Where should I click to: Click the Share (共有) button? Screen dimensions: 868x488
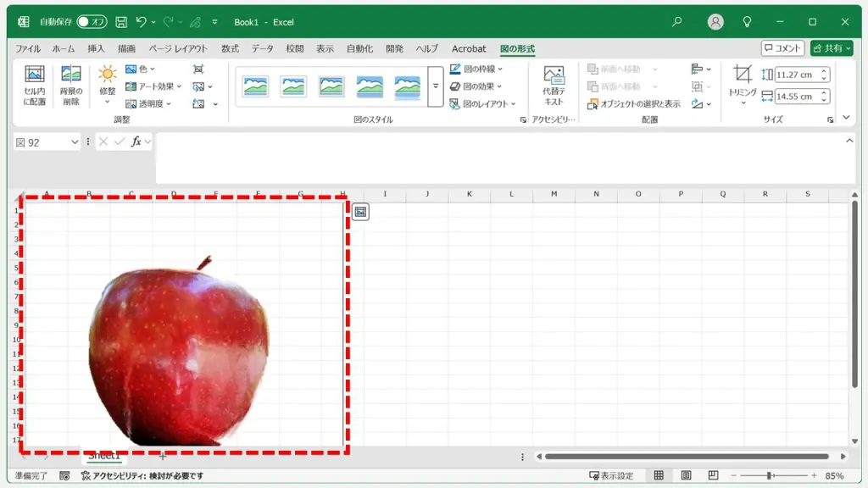click(x=832, y=48)
